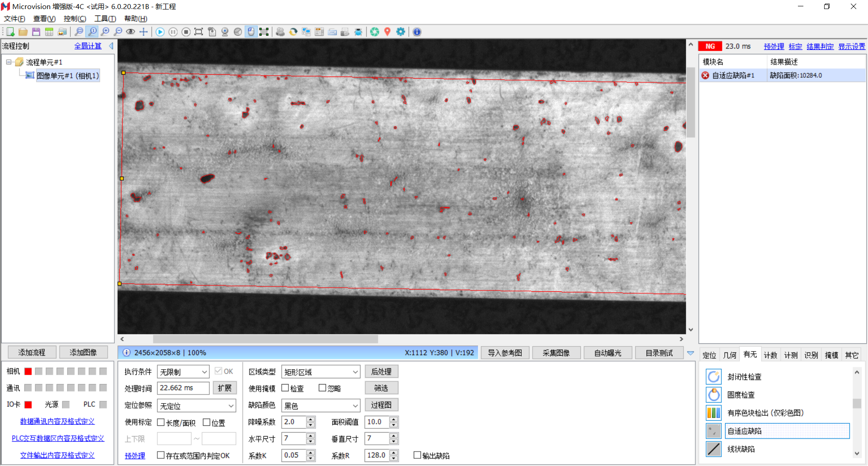Screen dimensions: 868x466
Task: Click the zoom in magnifier icon
Action: 105,32
